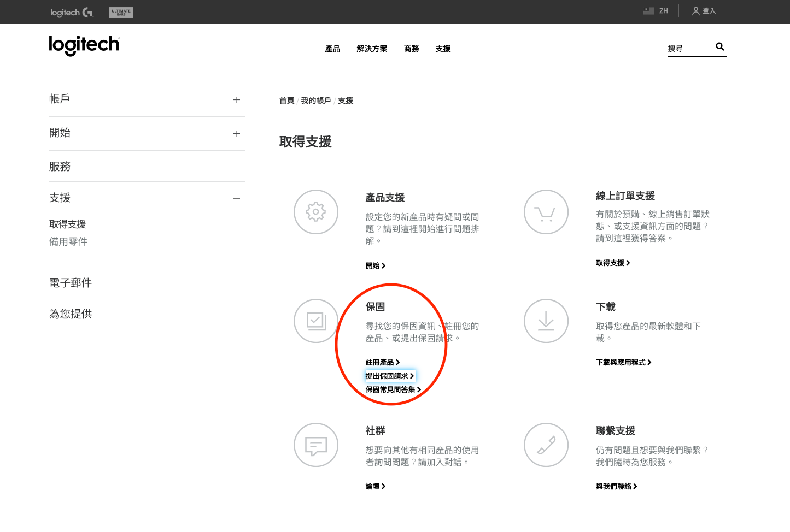Click the 註冊產品 link
Viewport: 790px width, 532px height.
point(383,363)
